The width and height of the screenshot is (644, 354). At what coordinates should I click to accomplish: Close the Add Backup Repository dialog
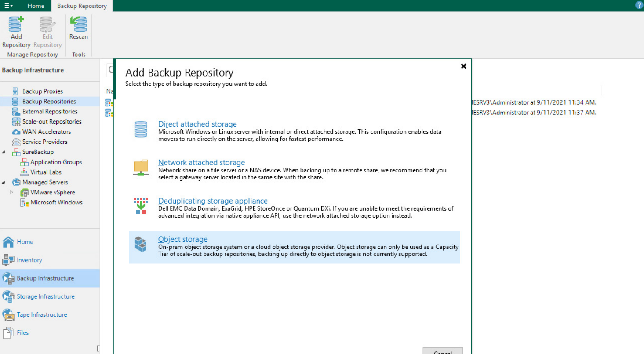click(463, 66)
